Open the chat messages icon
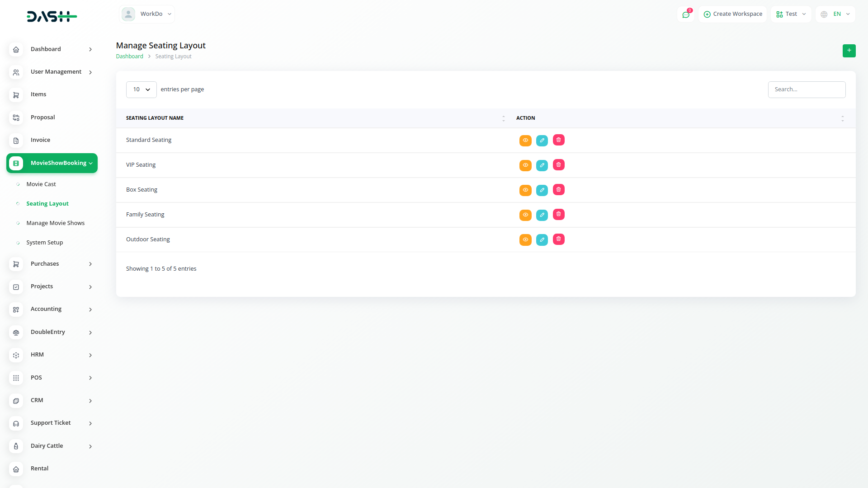Image resolution: width=868 pixels, height=488 pixels. [x=685, y=14]
